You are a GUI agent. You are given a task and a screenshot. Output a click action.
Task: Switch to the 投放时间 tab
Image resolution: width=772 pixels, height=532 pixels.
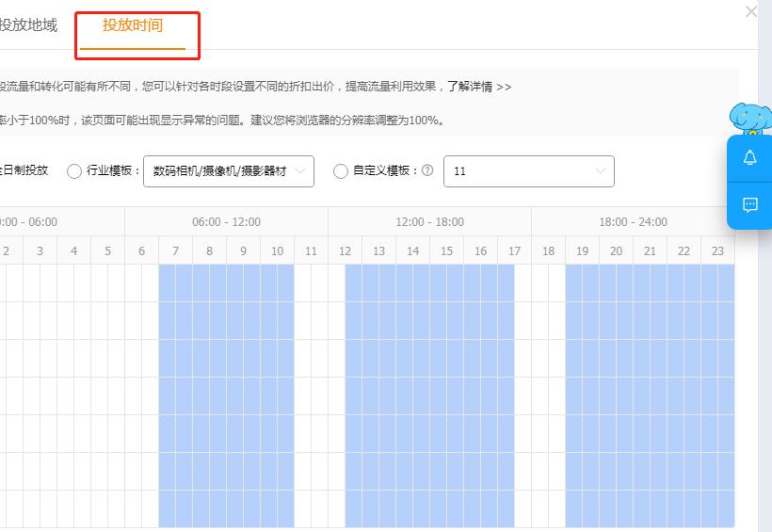coord(133,25)
